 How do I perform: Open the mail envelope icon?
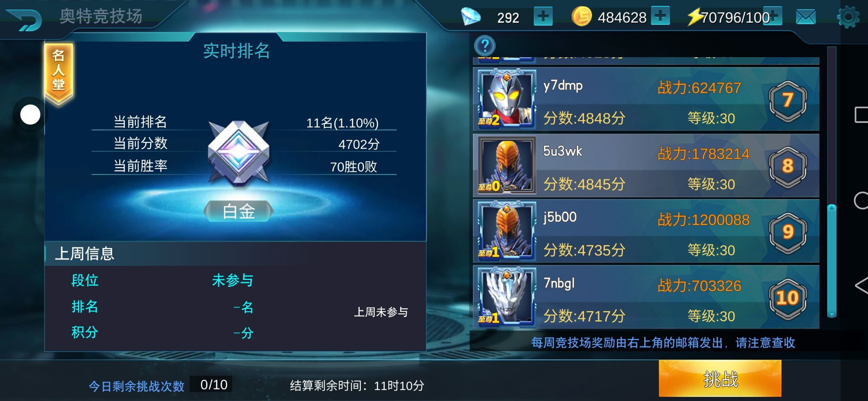pyautogui.click(x=806, y=17)
